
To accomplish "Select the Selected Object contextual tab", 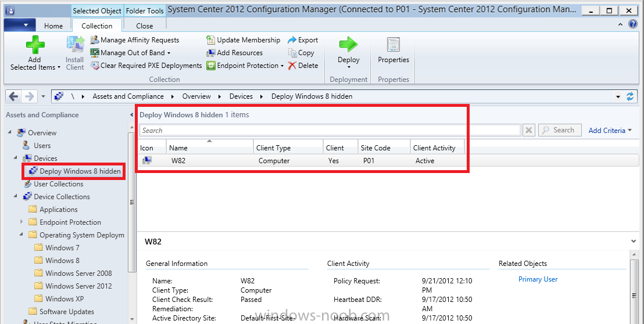I will coord(97,11).
